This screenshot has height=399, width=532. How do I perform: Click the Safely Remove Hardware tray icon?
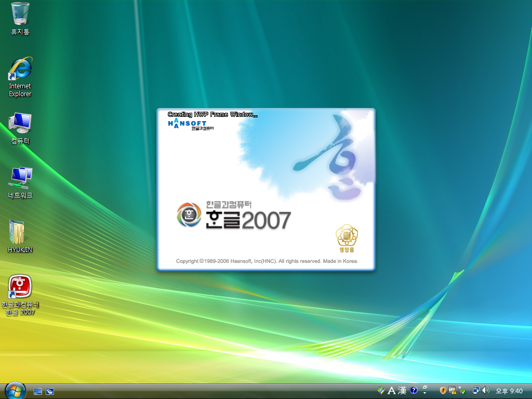tap(462, 391)
